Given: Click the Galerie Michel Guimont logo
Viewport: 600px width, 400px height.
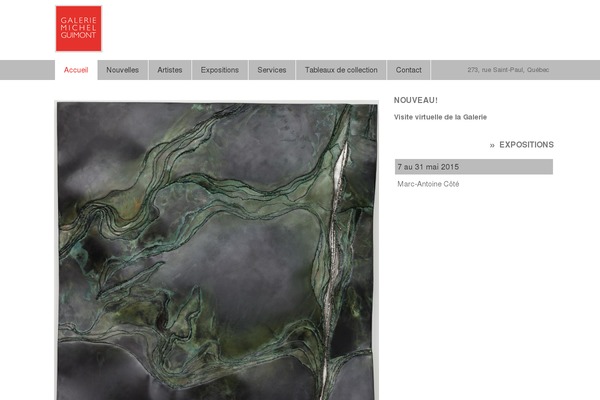Looking at the screenshot, I should [78, 28].
